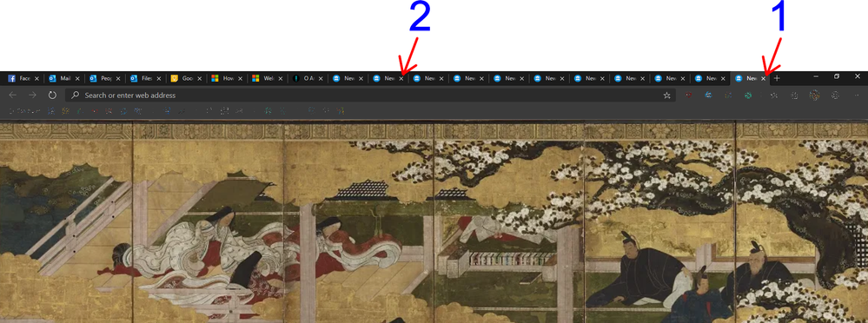This screenshot has width=868, height=323.
Task: Minimize the browser window
Action: coord(816,76)
